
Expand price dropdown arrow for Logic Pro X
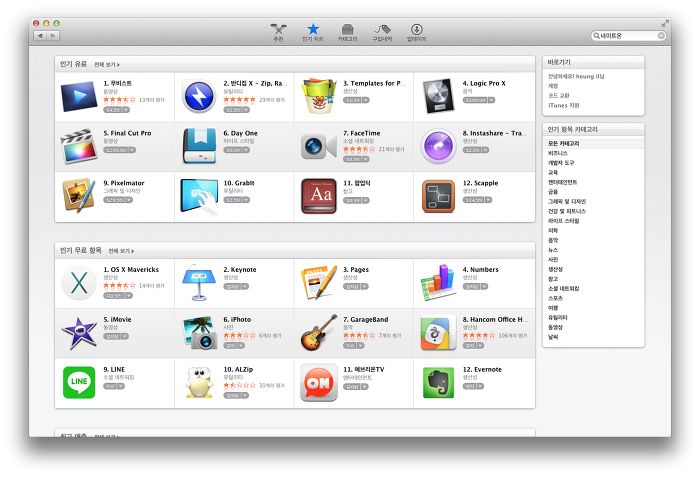[x=492, y=100]
